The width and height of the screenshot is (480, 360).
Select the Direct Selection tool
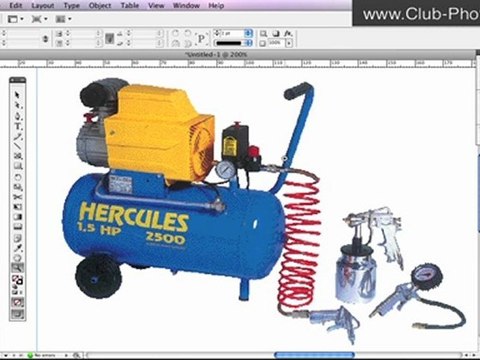[17, 106]
